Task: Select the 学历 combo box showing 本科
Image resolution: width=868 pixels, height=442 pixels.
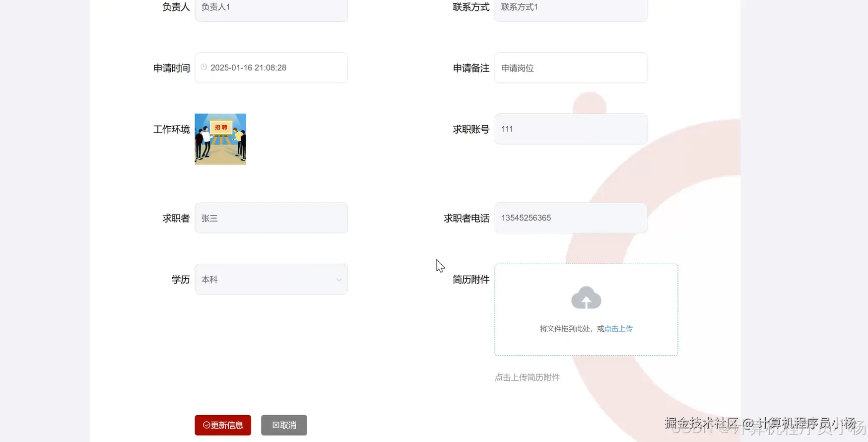Action: [271, 279]
